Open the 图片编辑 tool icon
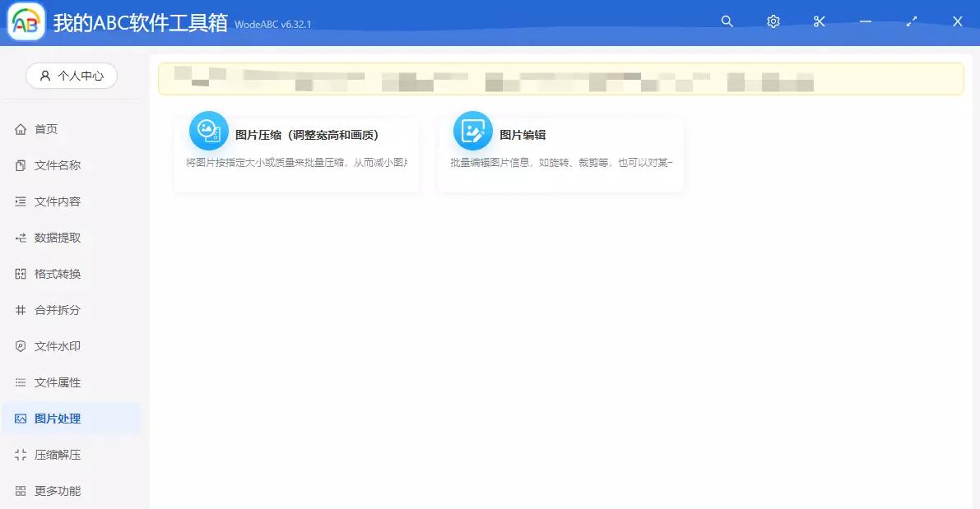Image resolution: width=980 pixels, height=509 pixels. click(471, 130)
